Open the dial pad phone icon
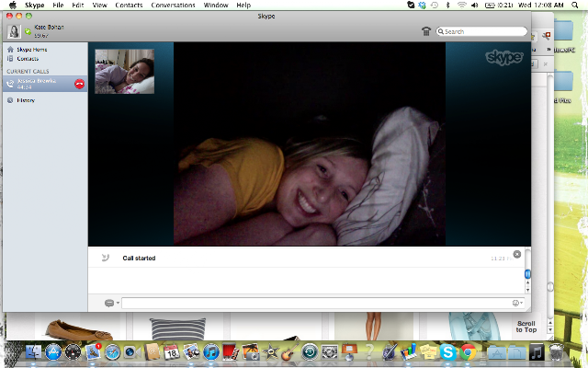Image resolution: width=588 pixels, height=368 pixels. pyautogui.click(x=426, y=31)
